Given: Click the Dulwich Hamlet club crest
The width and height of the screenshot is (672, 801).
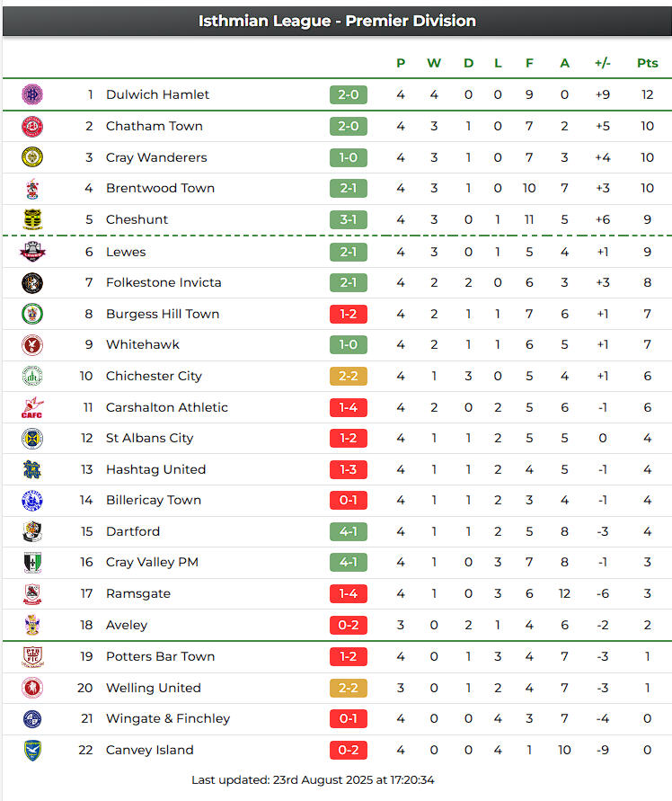Looking at the screenshot, I should (32, 94).
